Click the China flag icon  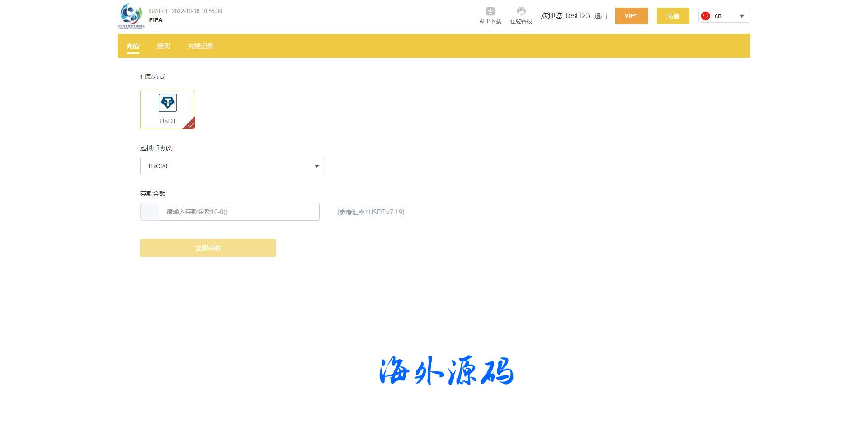pos(705,16)
